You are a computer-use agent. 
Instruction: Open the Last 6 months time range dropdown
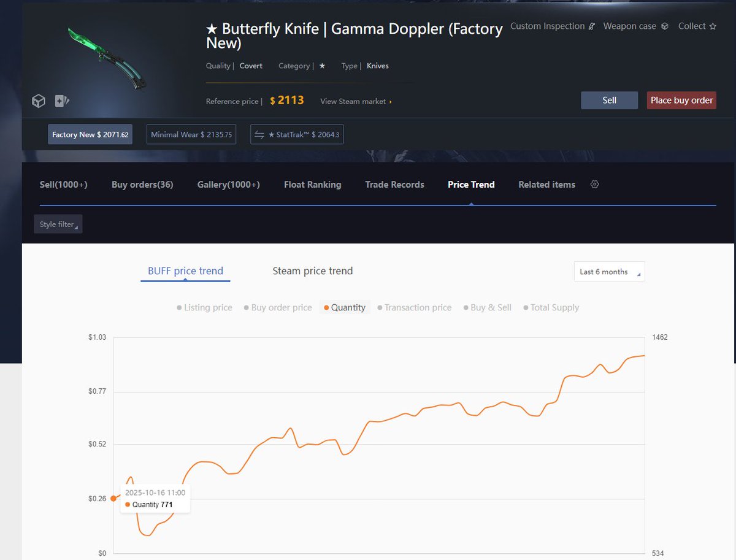pyautogui.click(x=608, y=271)
